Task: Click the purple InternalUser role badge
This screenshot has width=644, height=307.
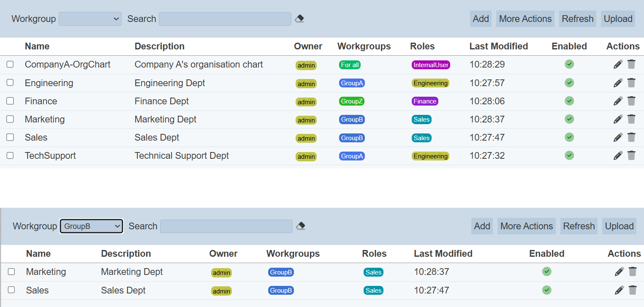Action: pos(431,65)
